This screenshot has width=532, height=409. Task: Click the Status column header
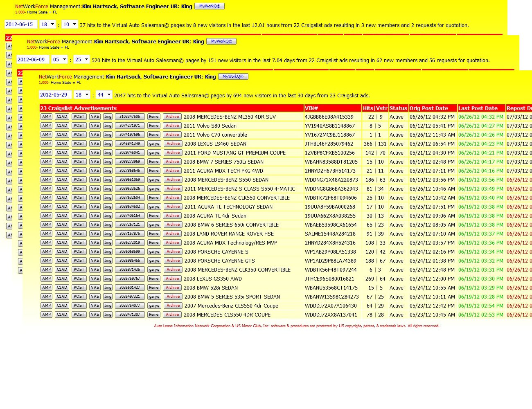[x=398, y=108]
